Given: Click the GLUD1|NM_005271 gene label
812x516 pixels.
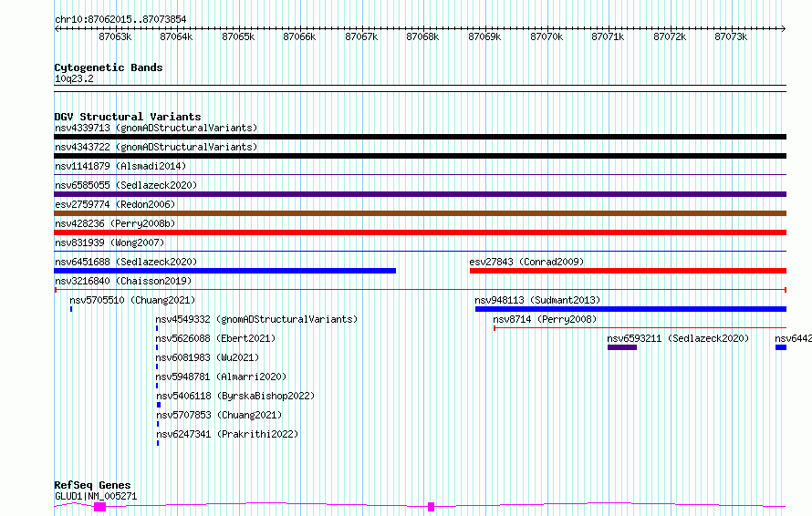Looking at the screenshot, I should 96,496.
